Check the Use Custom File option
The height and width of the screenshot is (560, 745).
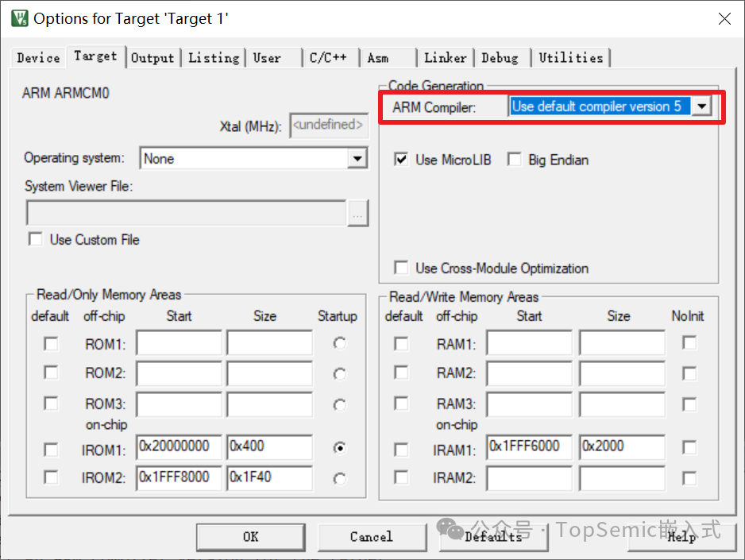click(36, 239)
